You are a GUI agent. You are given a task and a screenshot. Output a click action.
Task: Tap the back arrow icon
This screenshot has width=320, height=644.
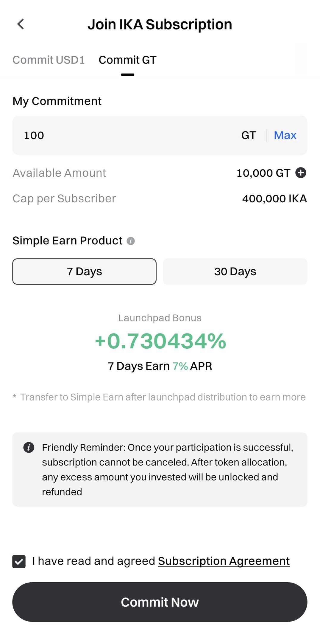21,24
